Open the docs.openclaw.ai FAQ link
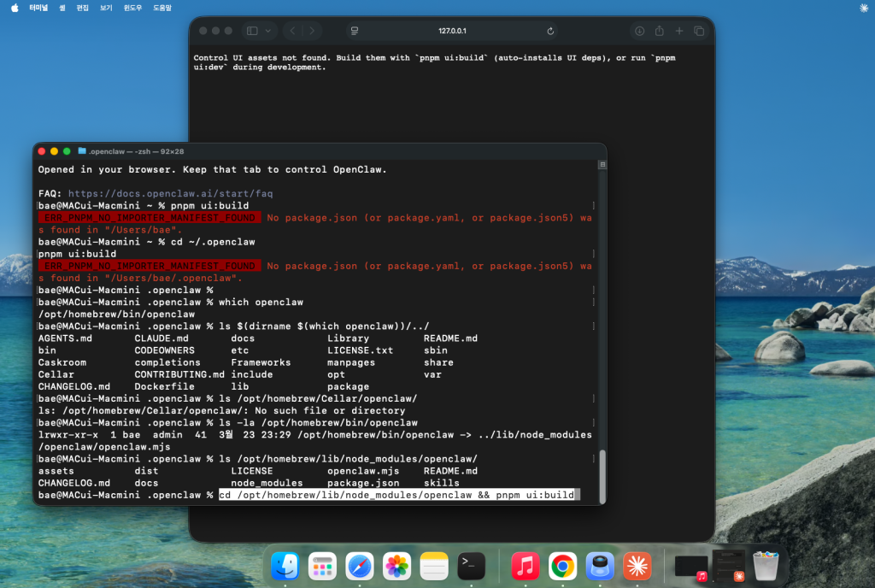The width and height of the screenshot is (875, 588). coord(170,194)
